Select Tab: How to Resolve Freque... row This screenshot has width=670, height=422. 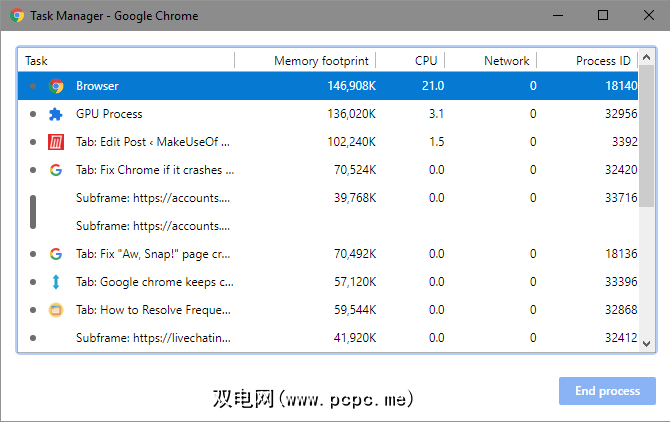328,310
